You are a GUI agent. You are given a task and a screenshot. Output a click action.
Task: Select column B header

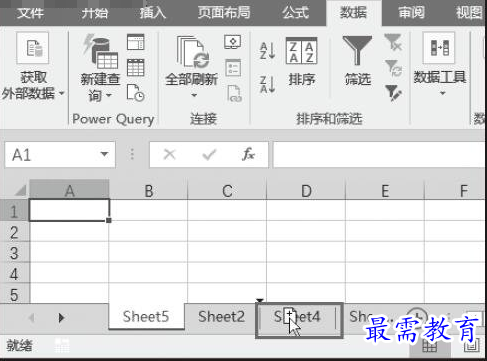coord(148,190)
